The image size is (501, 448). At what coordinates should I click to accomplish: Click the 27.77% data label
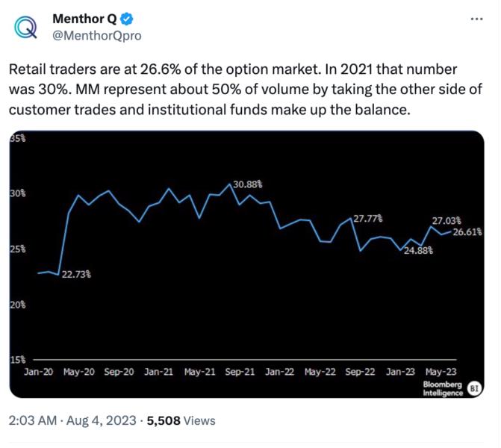click(368, 219)
